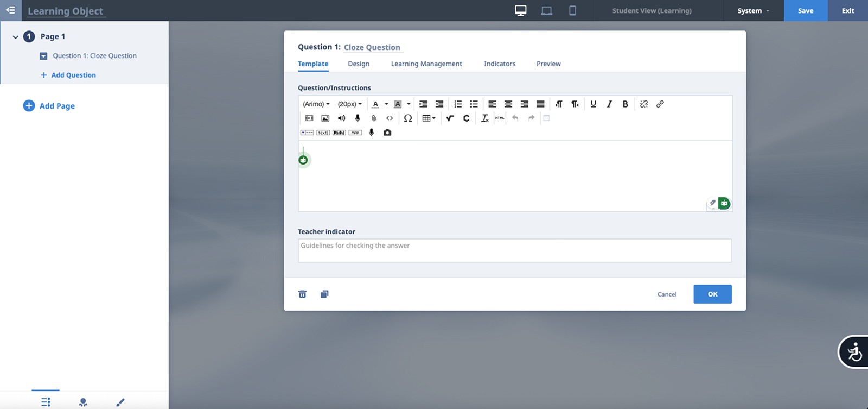
Task: Open the Arimo font family dropdown
Action: [x=316, y=104]
